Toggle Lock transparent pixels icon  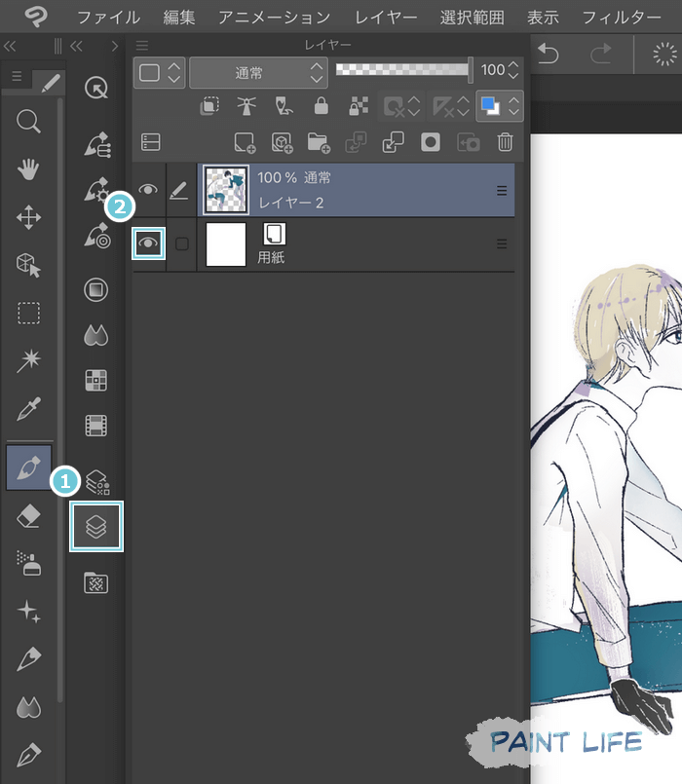pyautogui.click(x=359, y=106)
